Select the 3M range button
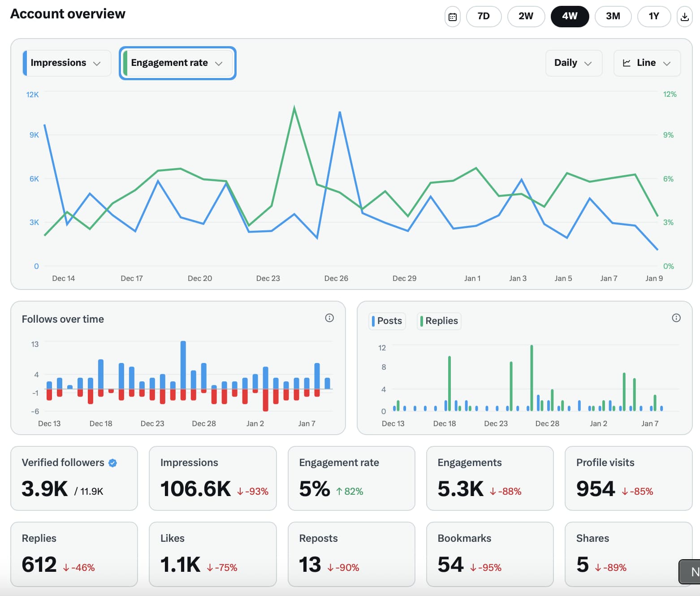Screen dimensions: 700x596 [x=613, y=16]
